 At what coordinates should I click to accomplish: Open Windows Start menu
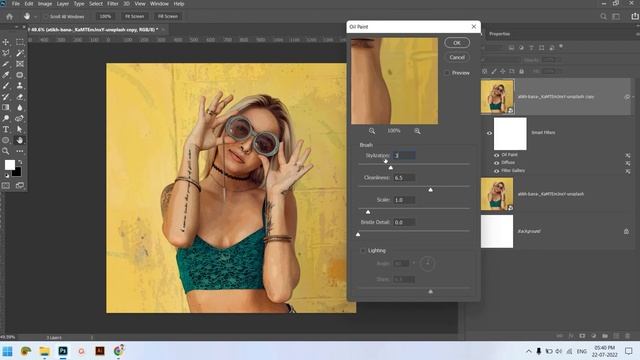coord(7,351)
